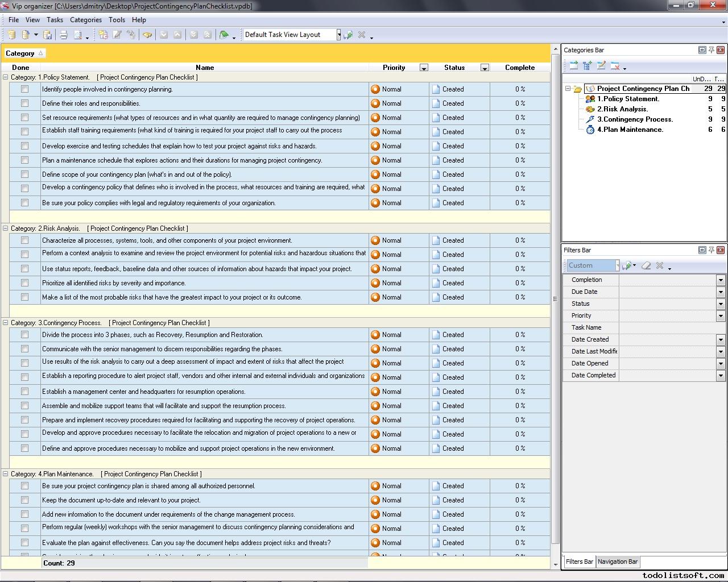This screenshot has width=728, height=582.
Task: Tick Done for 'Prioritize all identified risks' task
Action: [24, 283]
